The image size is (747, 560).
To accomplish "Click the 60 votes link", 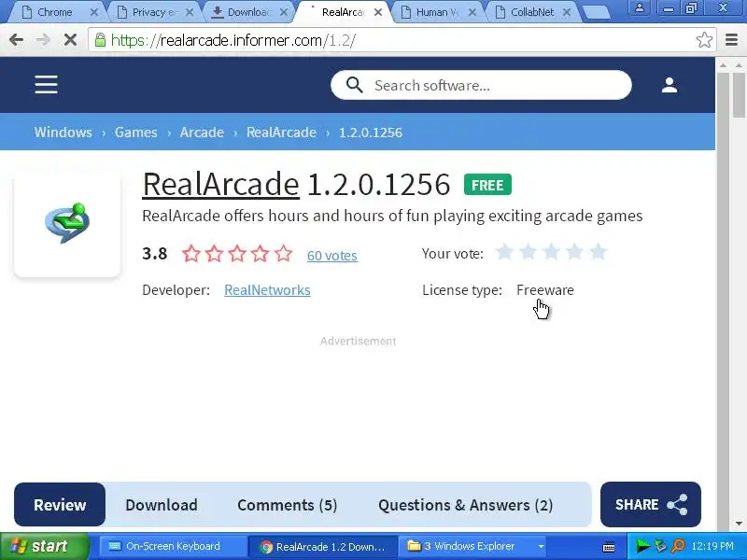I will coord(332,255).
